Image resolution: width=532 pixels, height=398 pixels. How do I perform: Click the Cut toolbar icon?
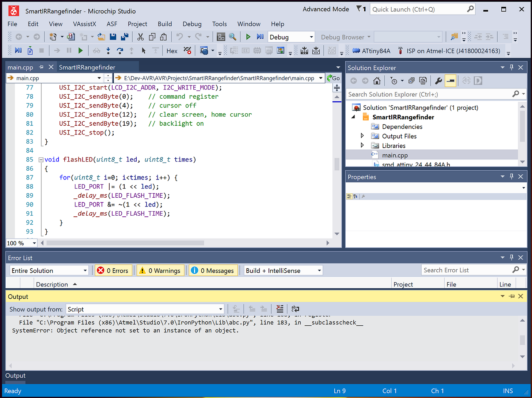coord(140,37)
